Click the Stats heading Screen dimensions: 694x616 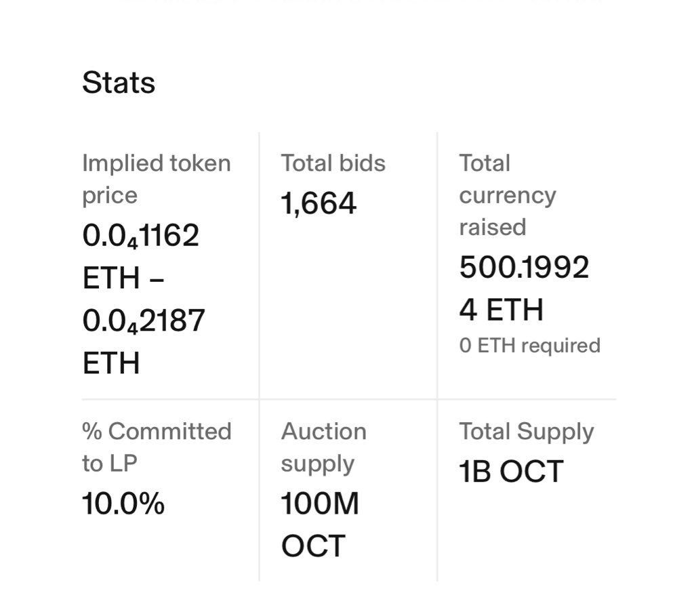119,83
